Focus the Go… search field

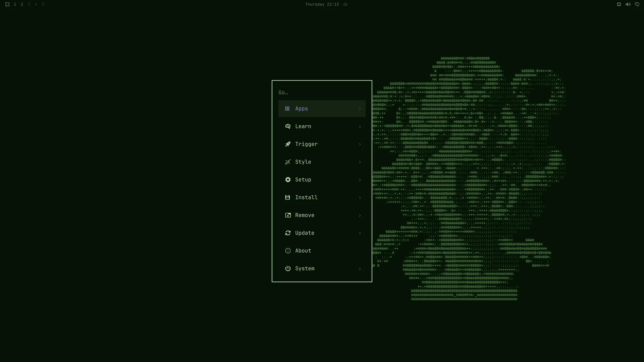click(322, 93)
